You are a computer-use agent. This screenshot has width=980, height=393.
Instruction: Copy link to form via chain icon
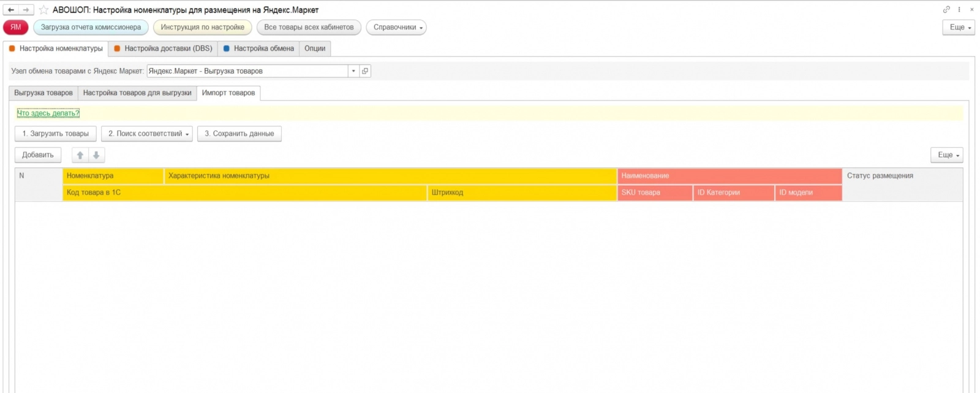pos(946,10)
